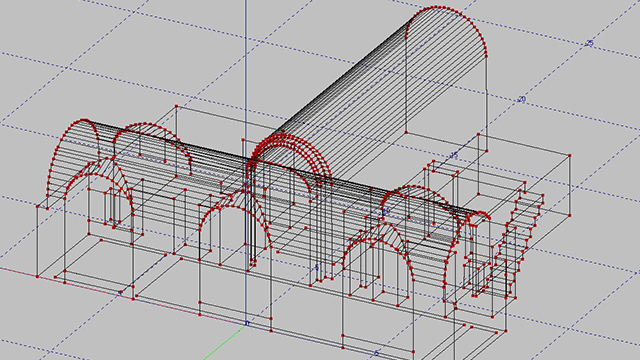Select the base node of the tall vault's right leg
640x360 pixels.
coord(487,151)
